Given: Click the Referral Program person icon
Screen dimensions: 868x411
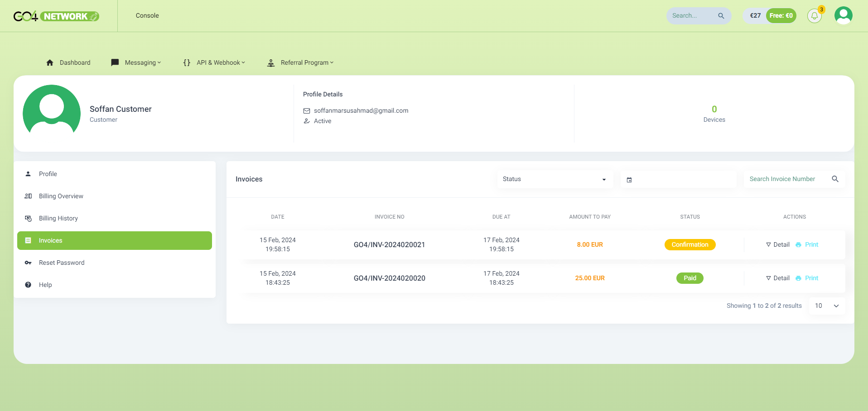Looking at the screenshot, I should point(271,63).
